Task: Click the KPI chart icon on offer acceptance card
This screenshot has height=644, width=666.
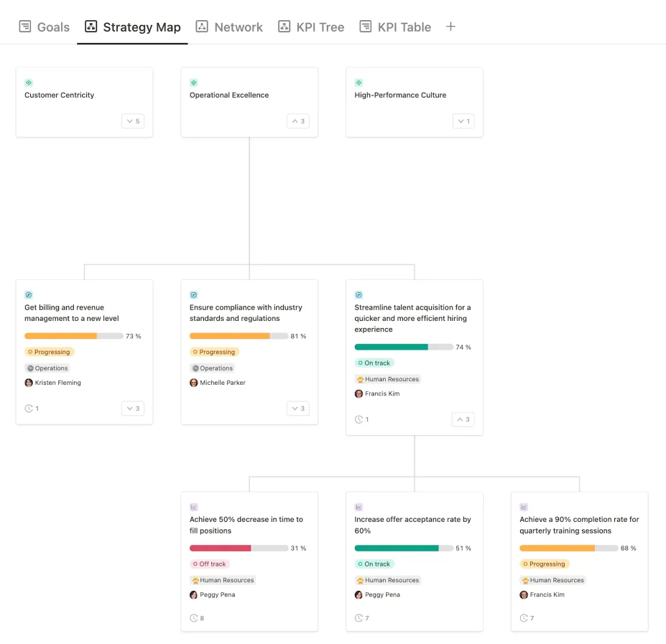Action: pos(359,507)
